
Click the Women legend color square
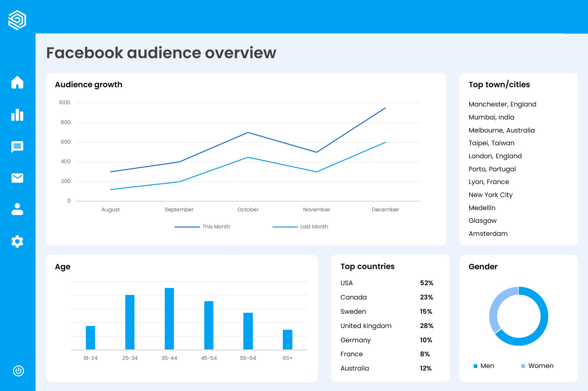[x=523, y=366]
